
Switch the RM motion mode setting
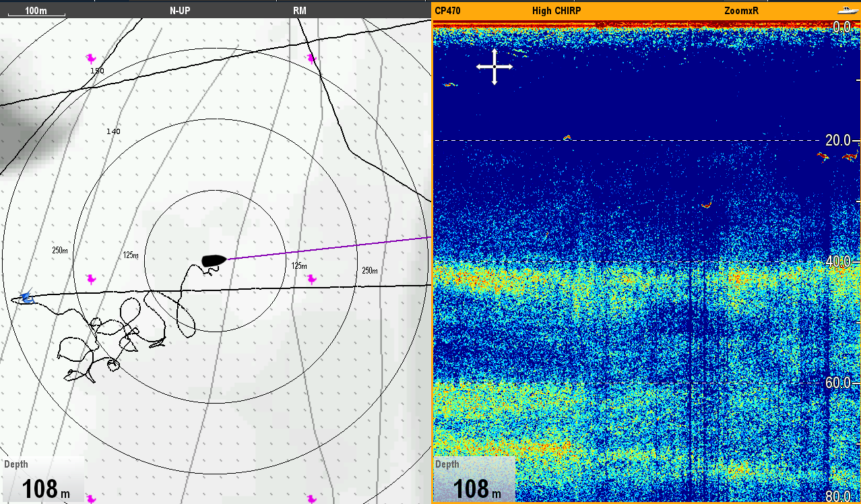[x=300, y=11]
